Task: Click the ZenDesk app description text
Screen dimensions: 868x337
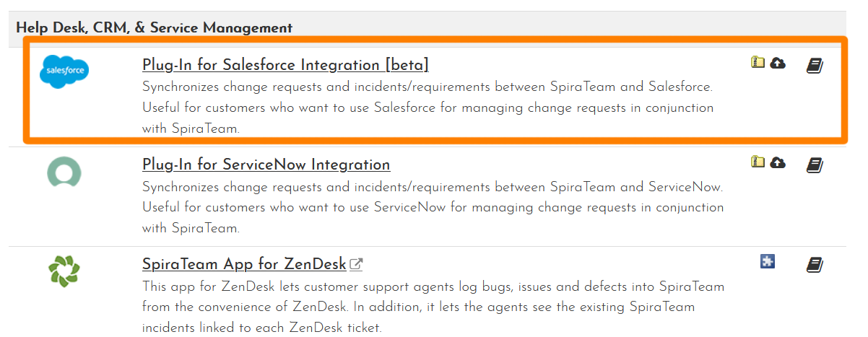Action: 433,307
